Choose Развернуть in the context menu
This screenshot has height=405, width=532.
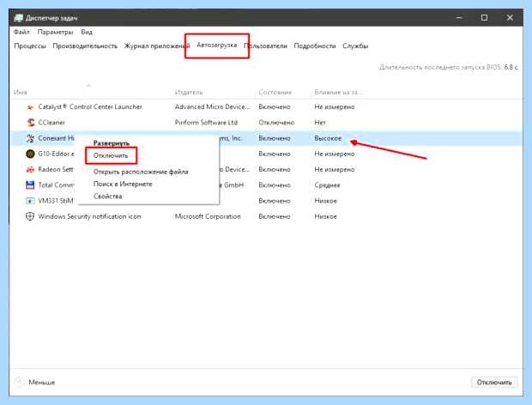point(112,143)
